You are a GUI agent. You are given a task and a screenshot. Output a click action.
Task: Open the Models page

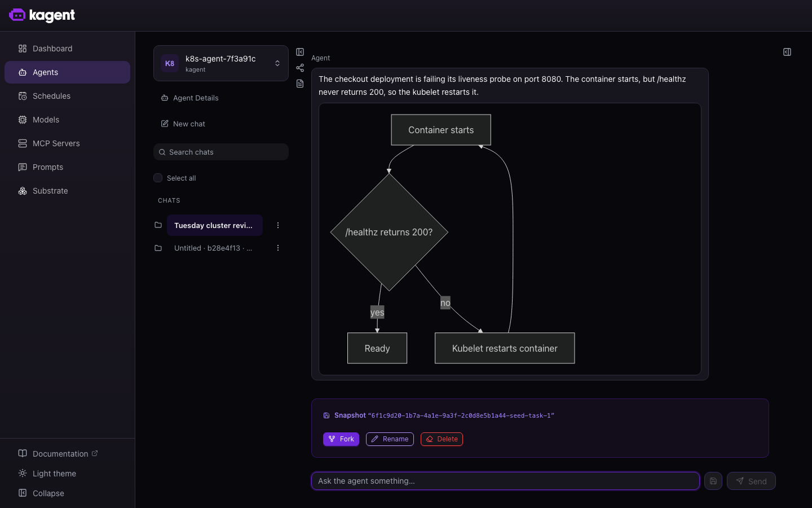click(67, 120)
